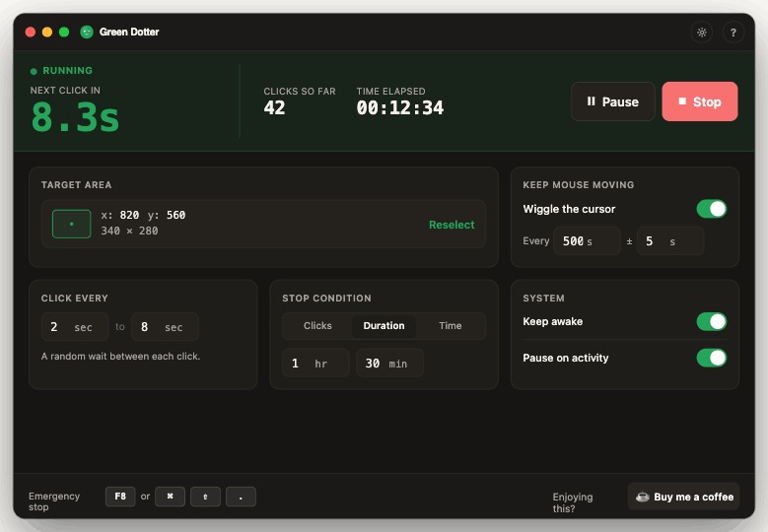Click the random wait description text
Screen dimensions: 768x532
120,357
